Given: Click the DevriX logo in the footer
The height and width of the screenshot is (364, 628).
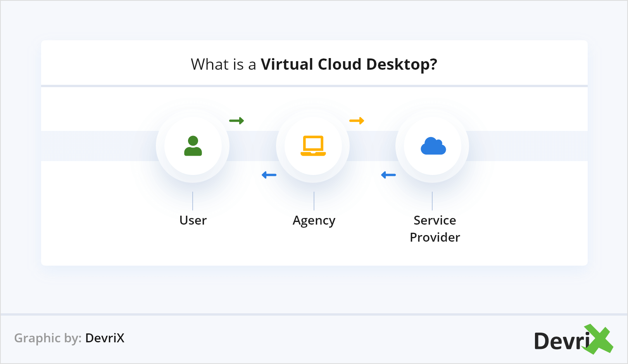Looking at the screenshot, I should coord(574,339).
